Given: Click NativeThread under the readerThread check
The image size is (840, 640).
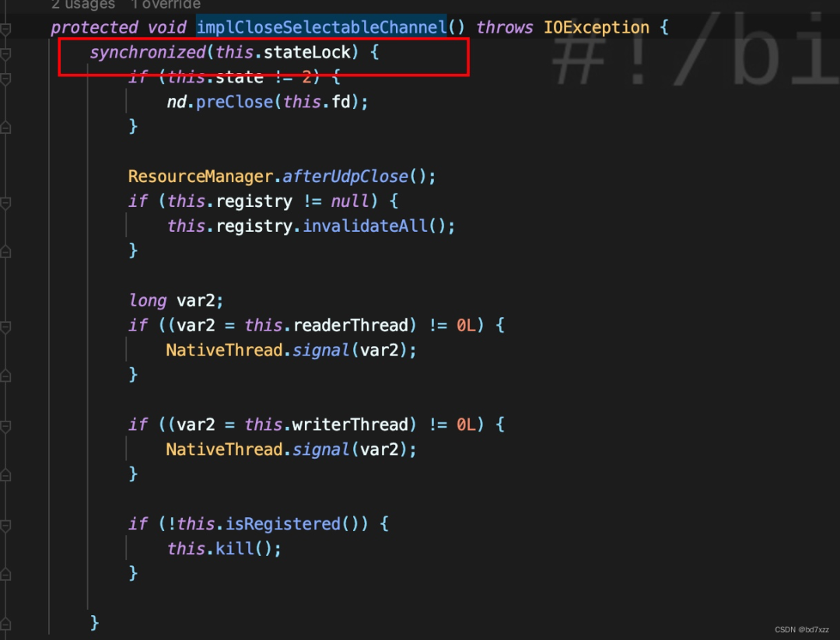Looking at the screenshot, I should (x=225, y=350).
